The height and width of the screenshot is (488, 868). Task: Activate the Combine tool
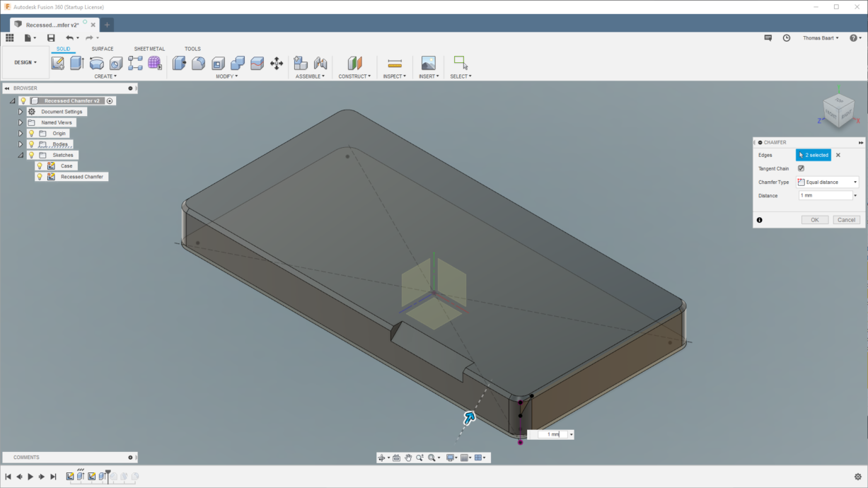click(238, 64)
